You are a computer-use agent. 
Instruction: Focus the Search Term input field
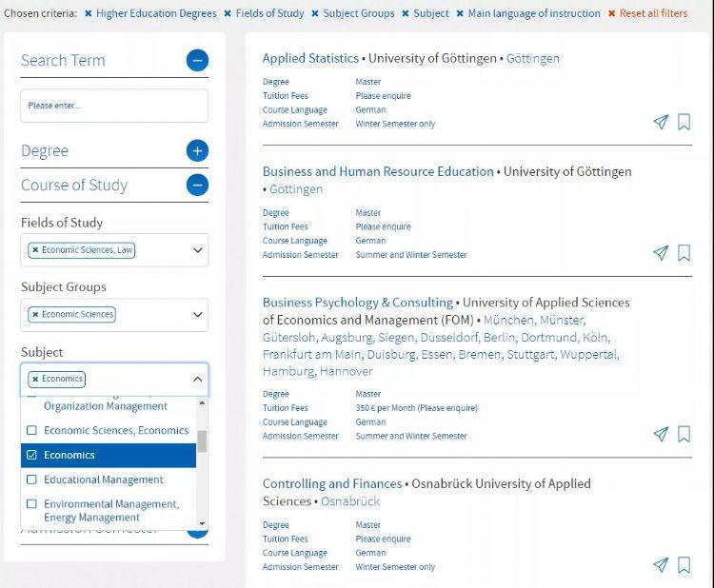[114, 106]
